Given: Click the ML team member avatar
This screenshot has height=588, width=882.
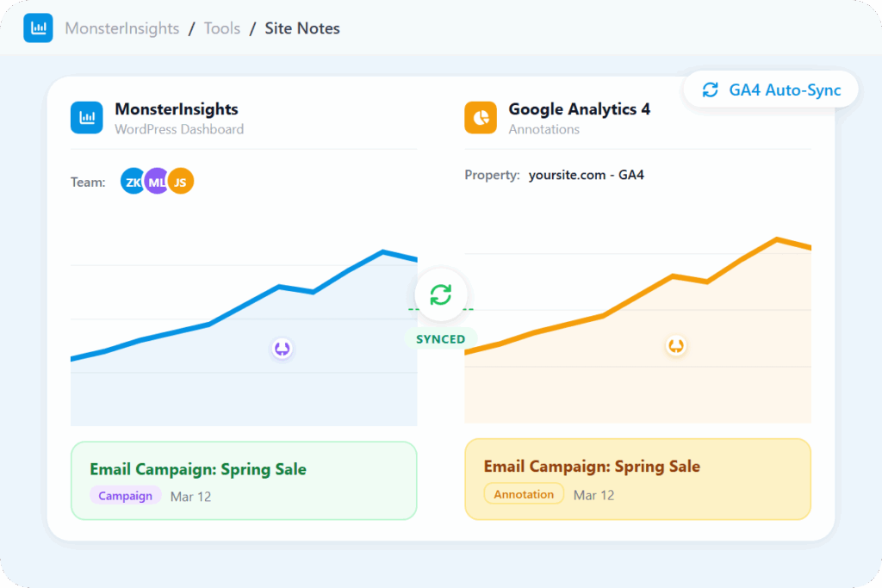Looking at the screenshot, I should coord(156,181).
